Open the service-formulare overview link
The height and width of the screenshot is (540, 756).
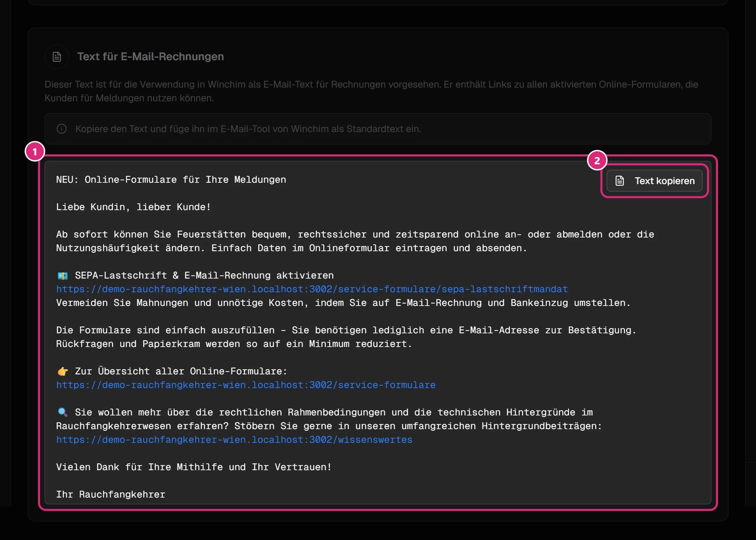[x=246, y=385]
